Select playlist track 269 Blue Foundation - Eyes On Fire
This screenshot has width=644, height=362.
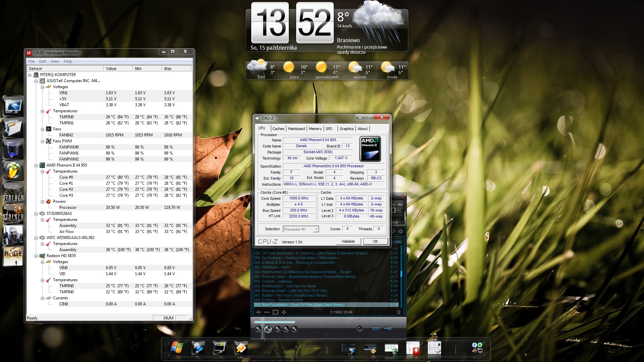pyautogui.click(x=326, y=305)
